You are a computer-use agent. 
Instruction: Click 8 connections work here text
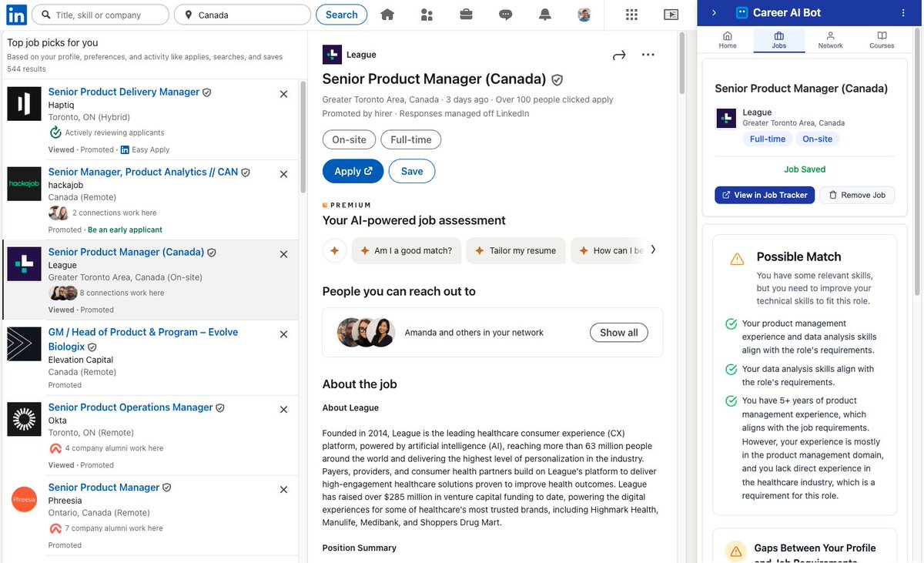coord(122,293)
